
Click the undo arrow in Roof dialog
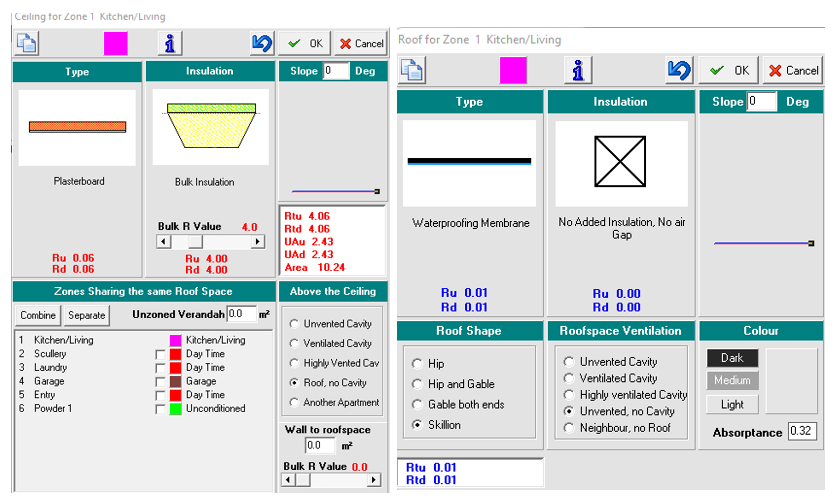[679, 70]
